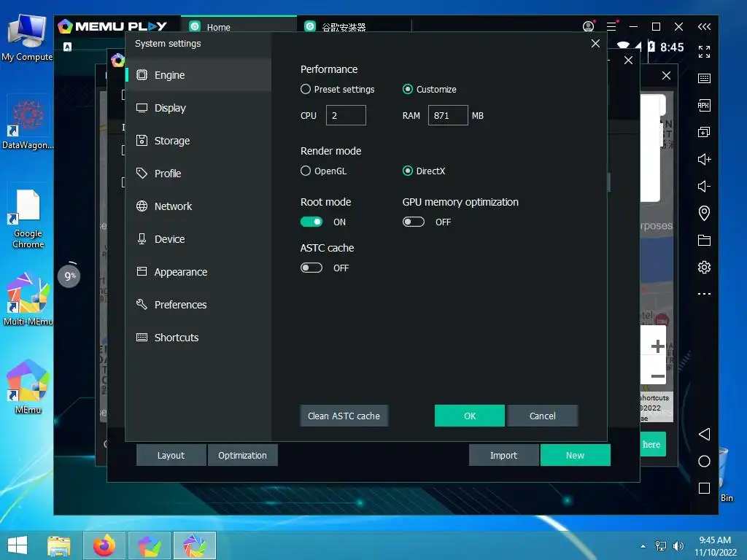Open settings gear icon in MEmu sidebar
This screenshot has width=747, height=560.
(704, 267)
